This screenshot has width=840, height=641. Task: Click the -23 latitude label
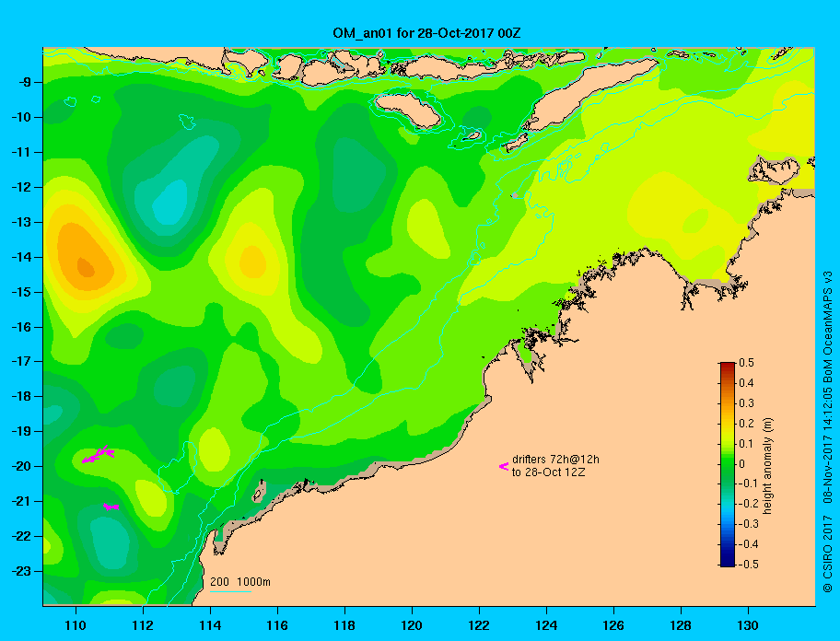21,571
